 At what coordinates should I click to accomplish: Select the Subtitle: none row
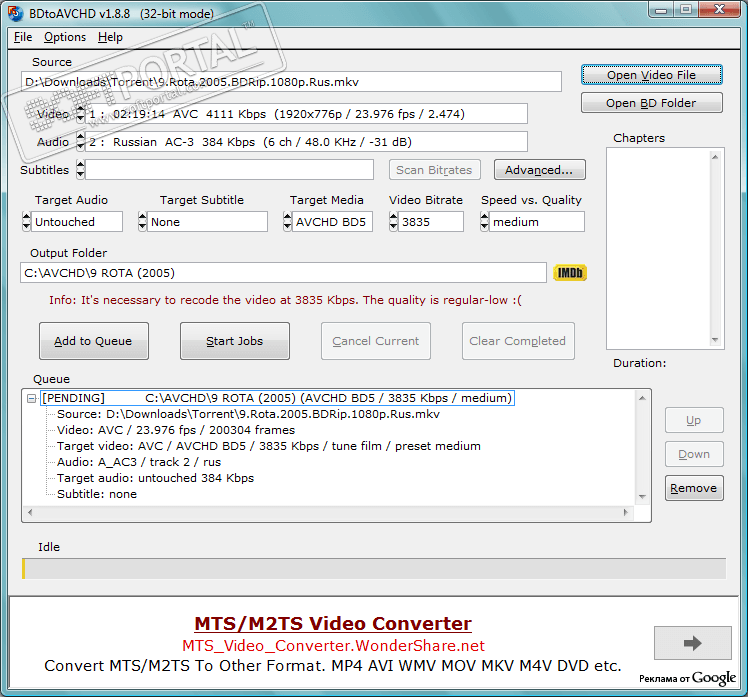[97, 494]
